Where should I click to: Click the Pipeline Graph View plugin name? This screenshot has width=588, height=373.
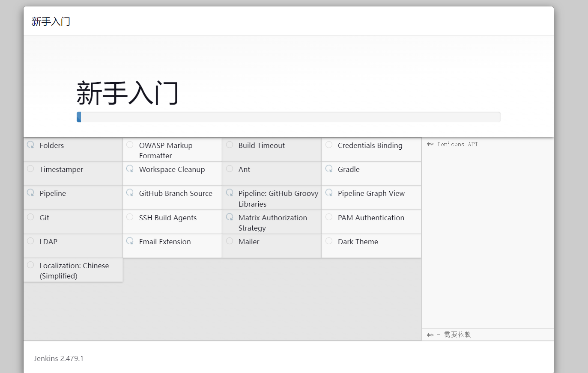pos(371,194)
